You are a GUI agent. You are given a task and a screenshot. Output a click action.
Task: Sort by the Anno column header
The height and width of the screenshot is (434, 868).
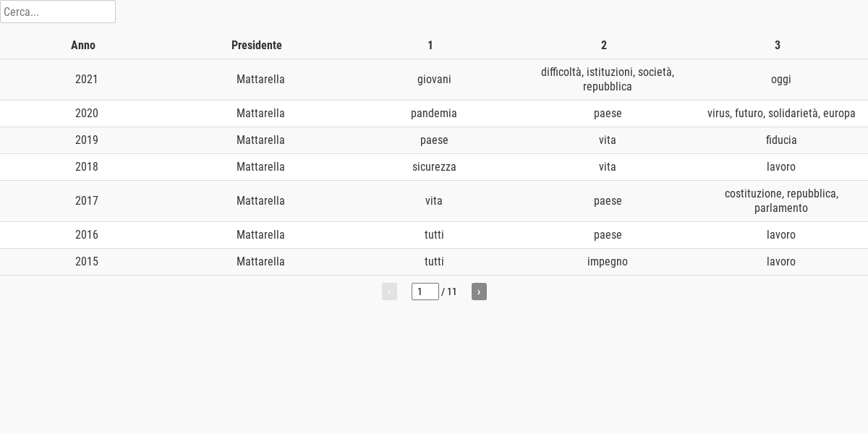(x=83, y=45)
